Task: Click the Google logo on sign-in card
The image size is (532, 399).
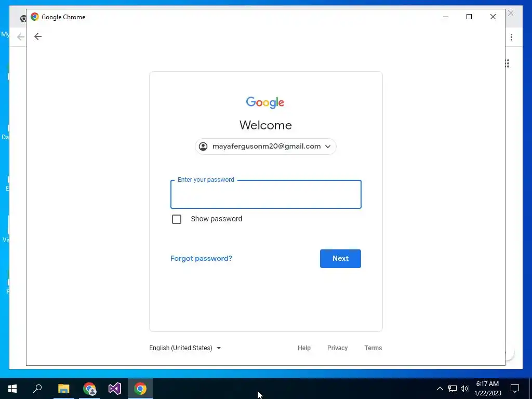Action: (x=265, y=102)
